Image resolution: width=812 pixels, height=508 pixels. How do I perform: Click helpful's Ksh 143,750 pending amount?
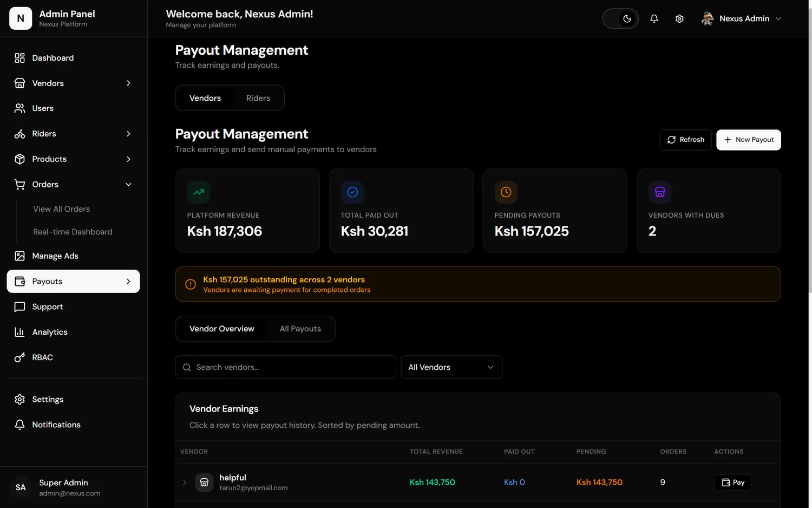tap(599, 482)
